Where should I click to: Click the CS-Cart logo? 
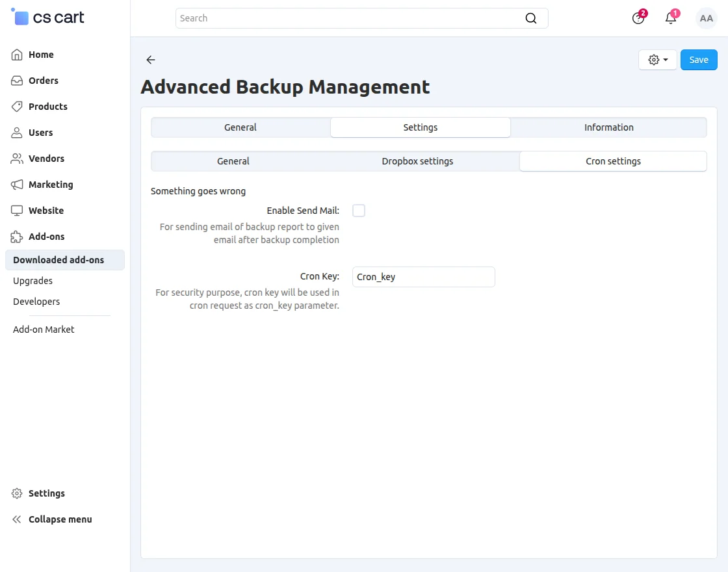point(47,17)
